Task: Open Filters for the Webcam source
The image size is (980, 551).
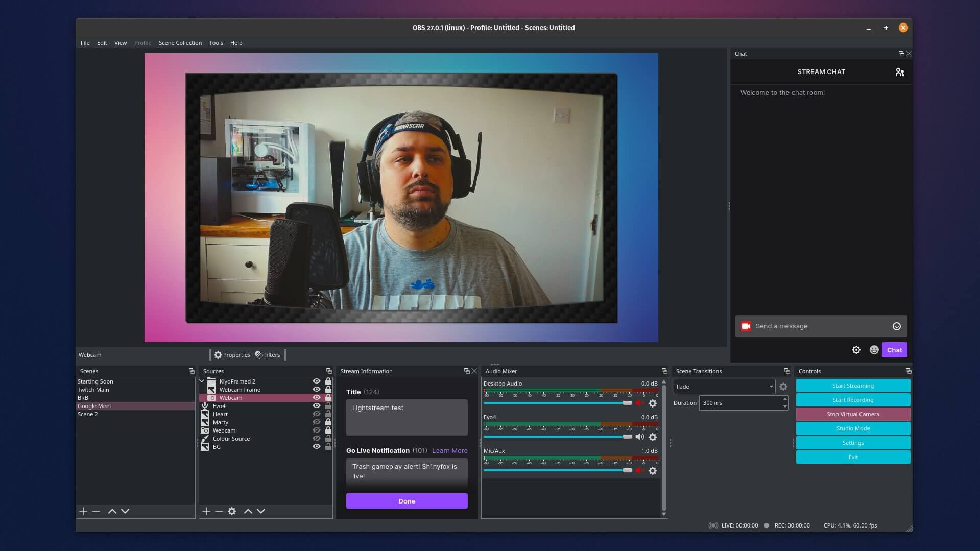Action: click(268, 355)
